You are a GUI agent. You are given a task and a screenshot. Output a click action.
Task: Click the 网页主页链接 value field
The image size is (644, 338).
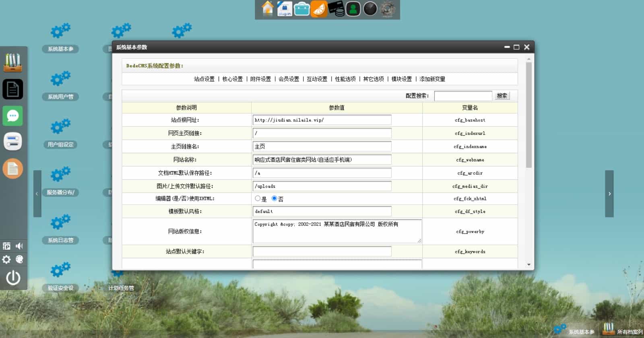[x=322, y=133]
